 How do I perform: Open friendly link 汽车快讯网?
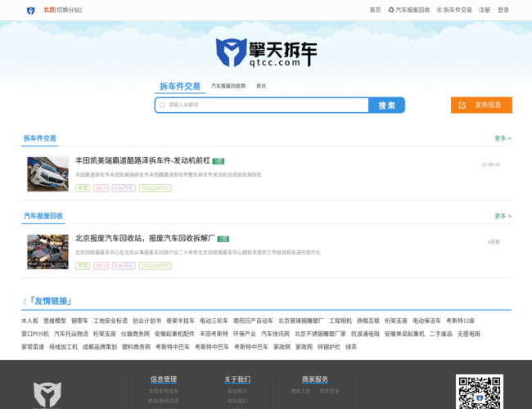(276, 334)
